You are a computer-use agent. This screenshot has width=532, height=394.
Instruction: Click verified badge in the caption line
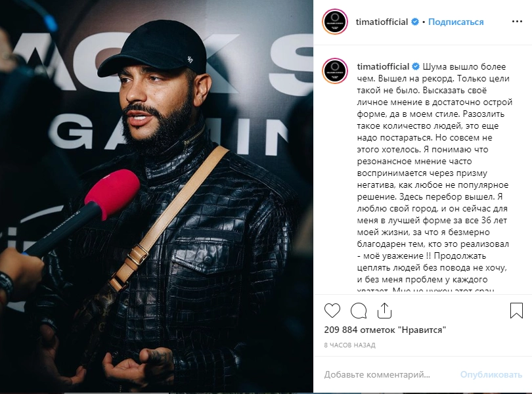(416, 66)
